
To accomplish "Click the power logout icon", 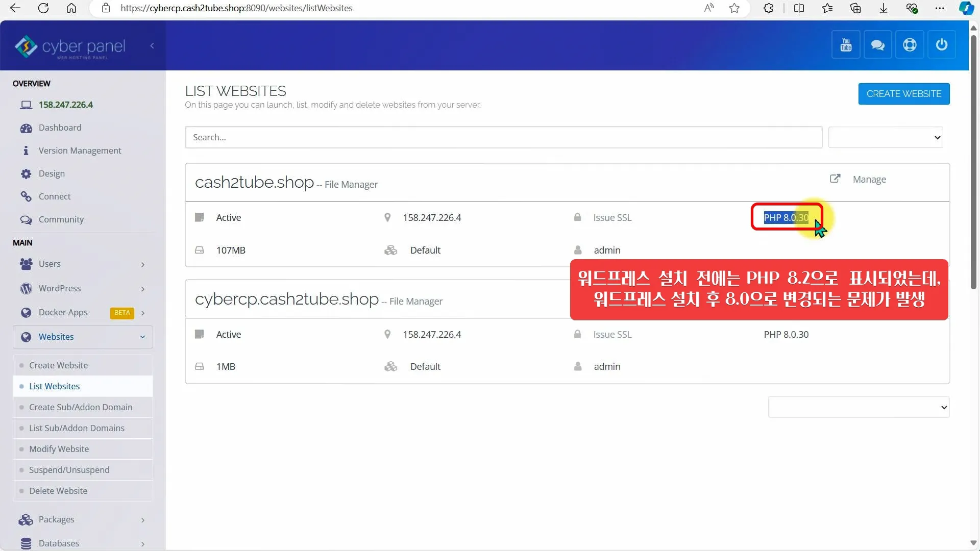I will [x=941, y=45].
